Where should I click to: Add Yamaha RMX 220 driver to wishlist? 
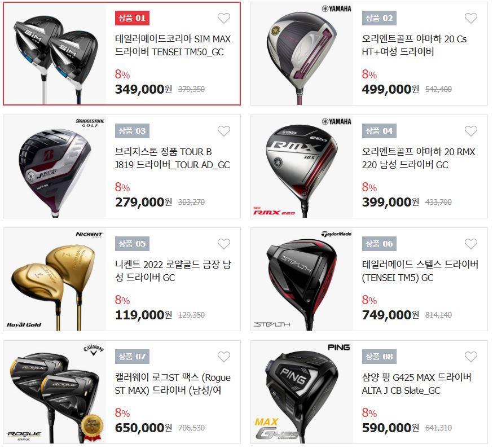click(470, 131)
